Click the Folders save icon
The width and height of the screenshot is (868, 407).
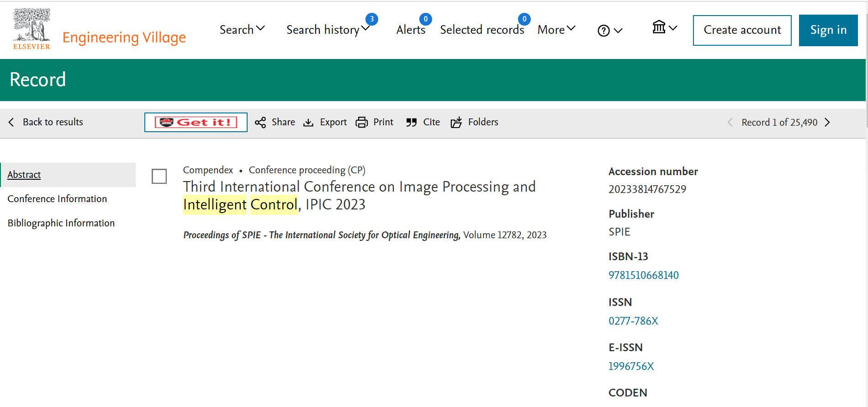[x=456, y=123]
